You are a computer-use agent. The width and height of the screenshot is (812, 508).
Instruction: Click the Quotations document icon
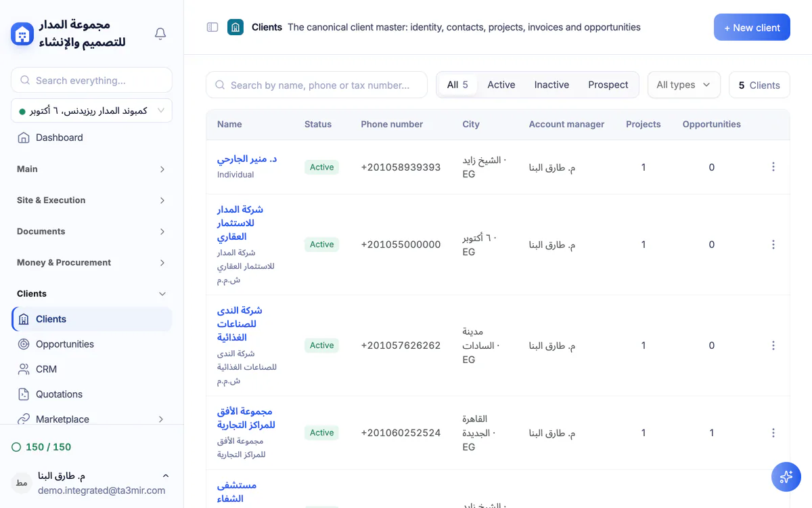(x=24, y=394)
